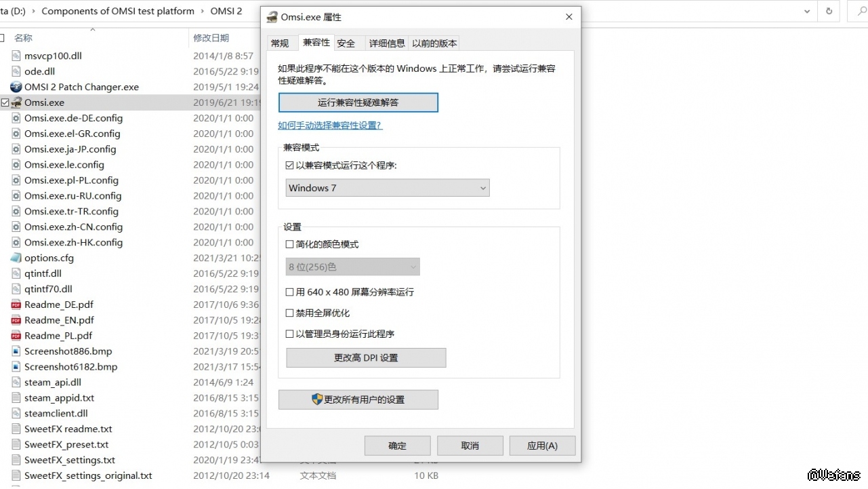Screen dimensions: 868x489
Task: Select the steam_appid.txt file icon
Action: tap(16, 398)
